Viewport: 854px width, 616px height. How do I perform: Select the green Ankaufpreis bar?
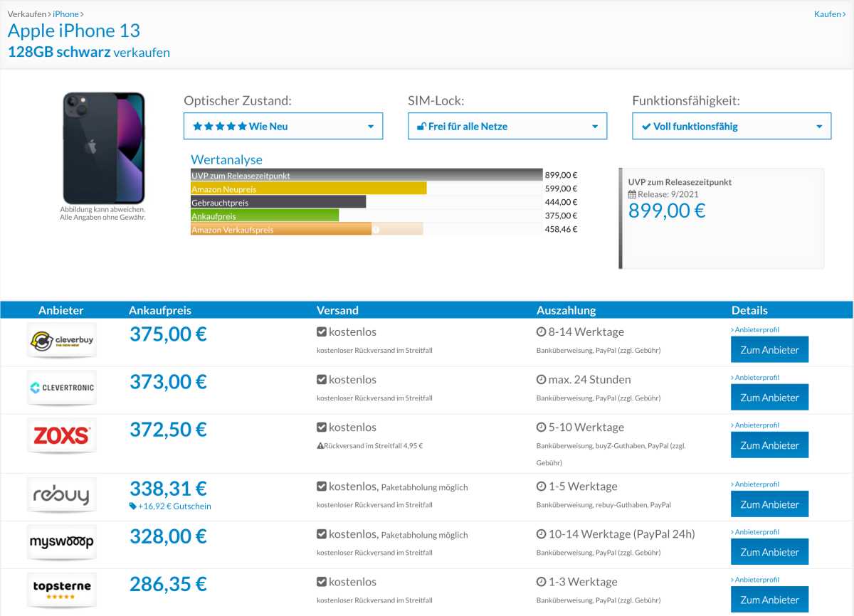click(x=265, y=216)
